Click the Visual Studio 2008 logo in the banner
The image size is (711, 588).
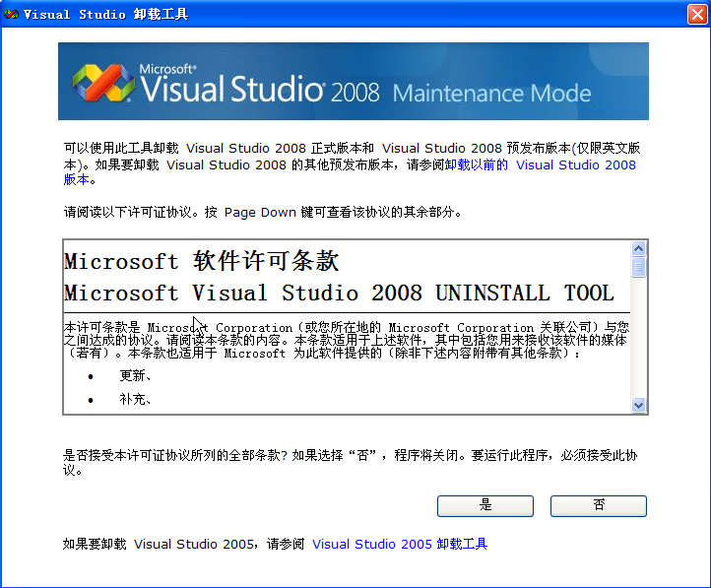103,83
